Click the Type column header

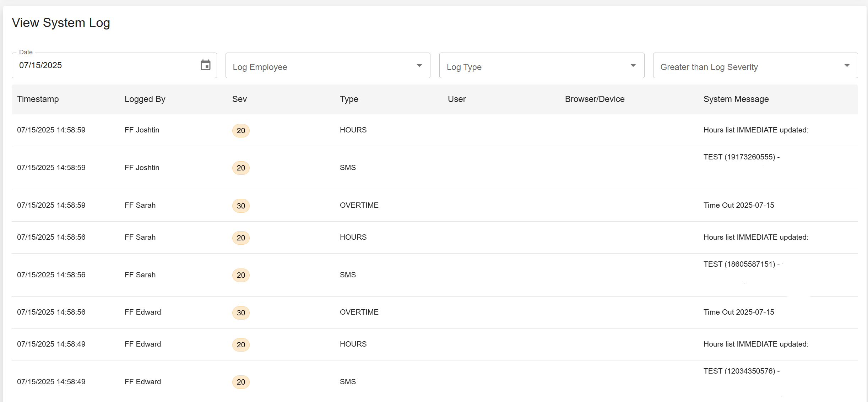pos(349,99)
